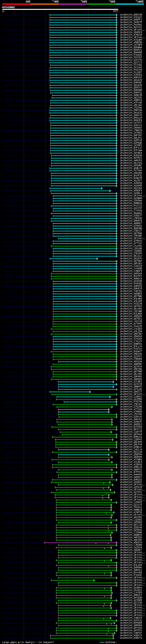The height and width of the screenshot is (644, 146).
Task: Select the AV543002 query name label
Action: click(x=8, y=7)
